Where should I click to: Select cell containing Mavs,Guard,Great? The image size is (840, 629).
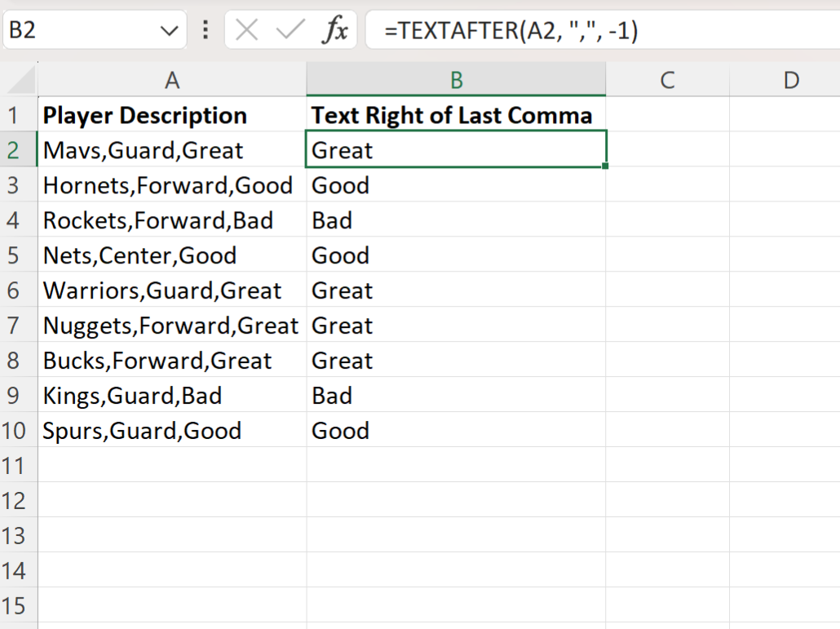172,149
